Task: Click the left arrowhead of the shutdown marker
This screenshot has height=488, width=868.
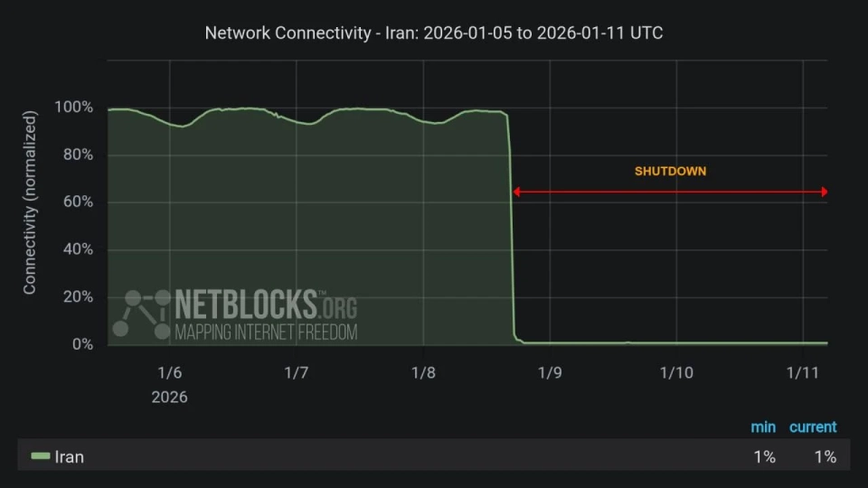Action: coord(516,192)
